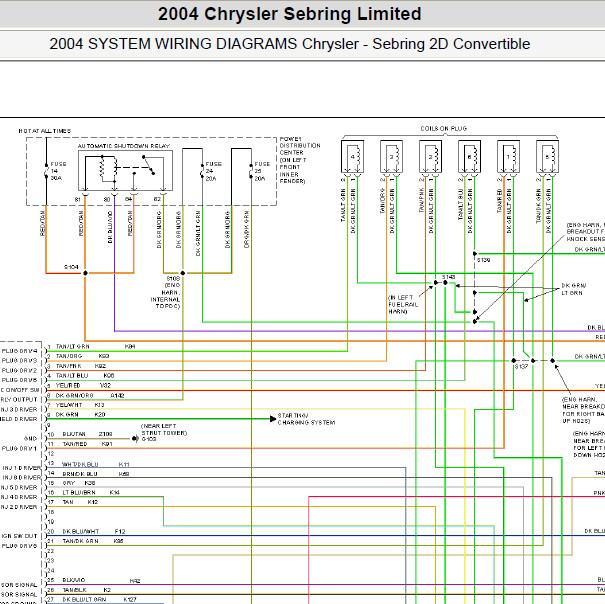Click the 'PLUG DRV 3' pin label

[19, 360]
